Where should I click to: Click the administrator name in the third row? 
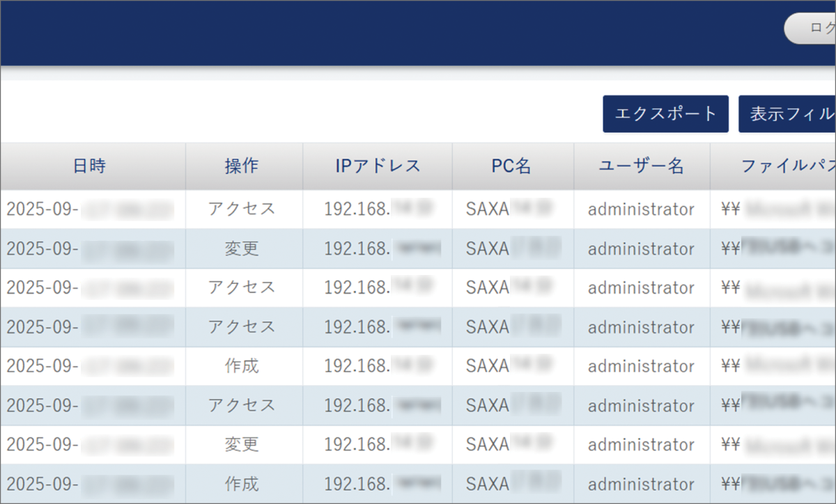tap(641, 288)
